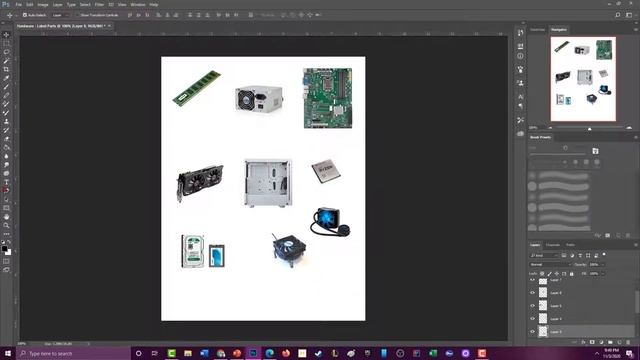Open the Opacity dropdown arrow
Screen dimensions: 640x360
[603, 264]
